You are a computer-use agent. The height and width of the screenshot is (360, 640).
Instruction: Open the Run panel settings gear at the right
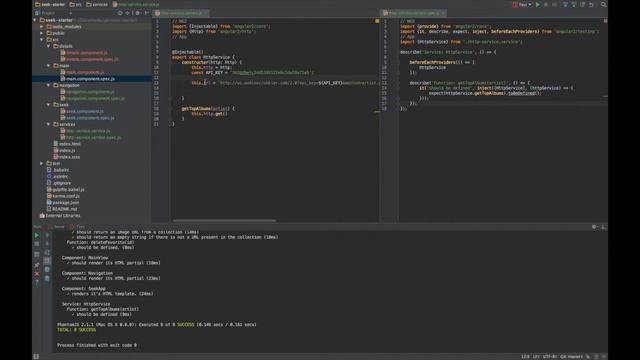(595, 227)
